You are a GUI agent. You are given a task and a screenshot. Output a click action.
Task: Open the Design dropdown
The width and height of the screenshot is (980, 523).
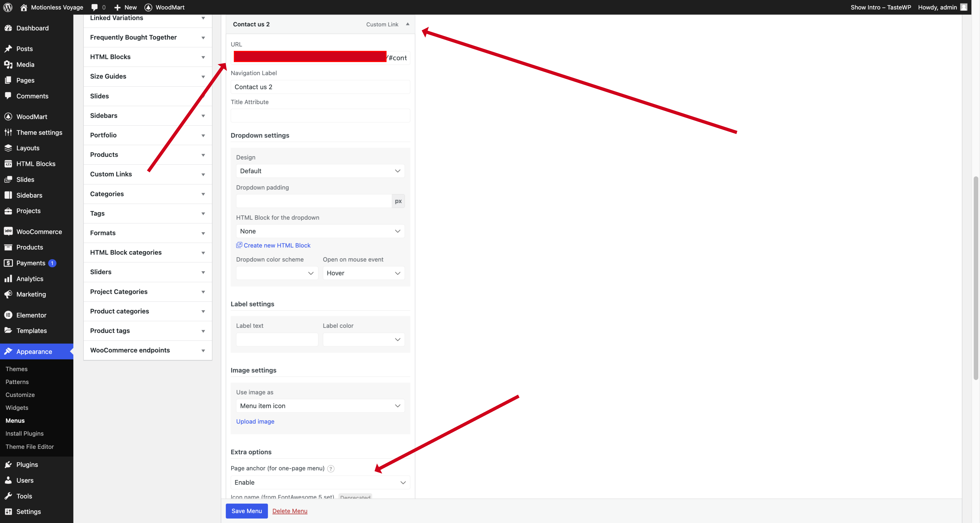point(320,171)
